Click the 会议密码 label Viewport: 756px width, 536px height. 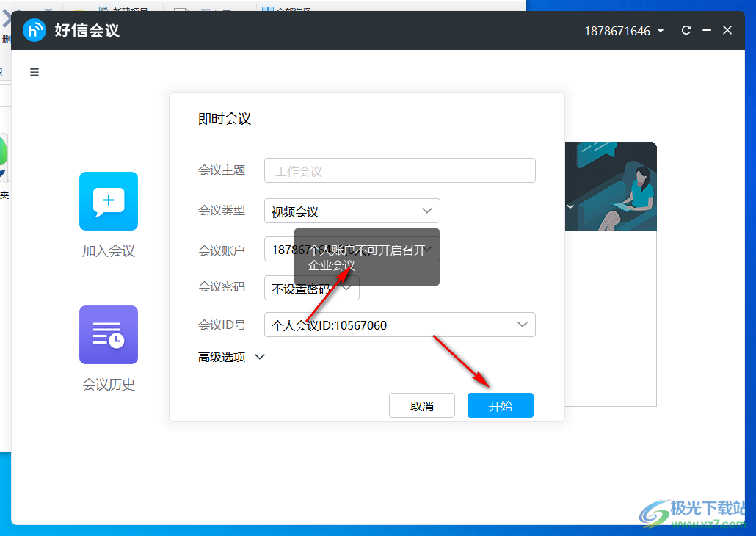[x=222, y=287]
